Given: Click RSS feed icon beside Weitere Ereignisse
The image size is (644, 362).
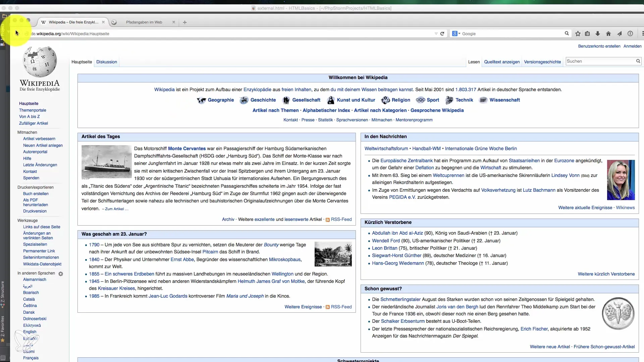Looking at the screenshot, I should click(328, 307).
